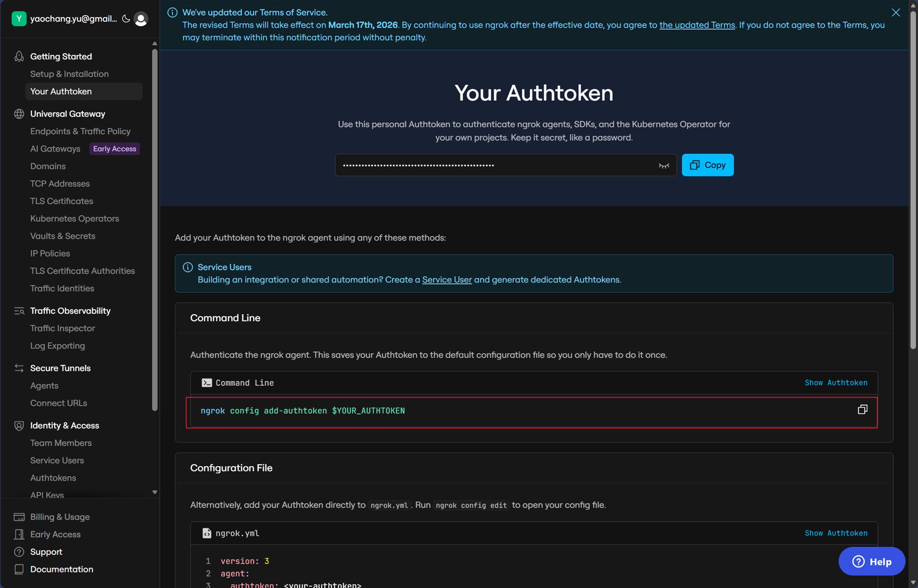
Task: Click the Secure Tunnels arrows icon
Action: (19, 368)
